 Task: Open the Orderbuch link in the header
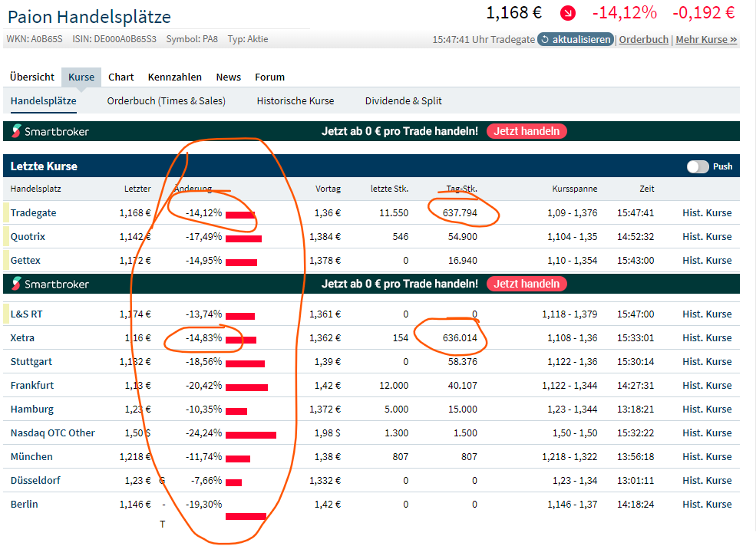[x=644, y=40]
